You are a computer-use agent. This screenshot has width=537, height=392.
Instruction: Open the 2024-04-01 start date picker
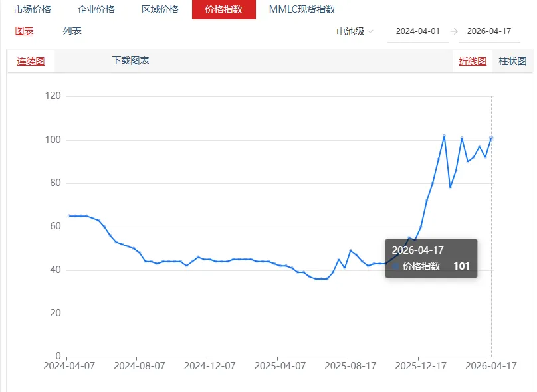[x=417, y=30]
